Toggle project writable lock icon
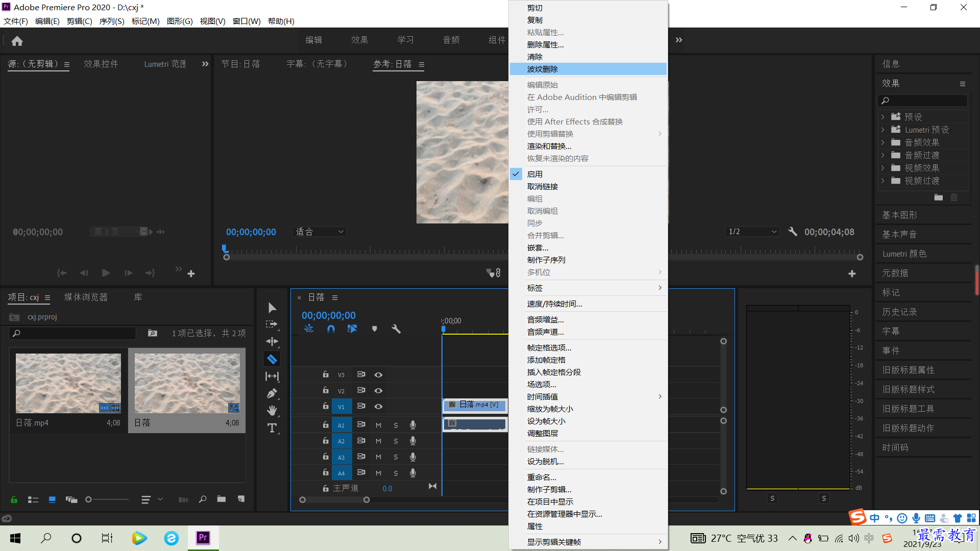 point(14,499)
